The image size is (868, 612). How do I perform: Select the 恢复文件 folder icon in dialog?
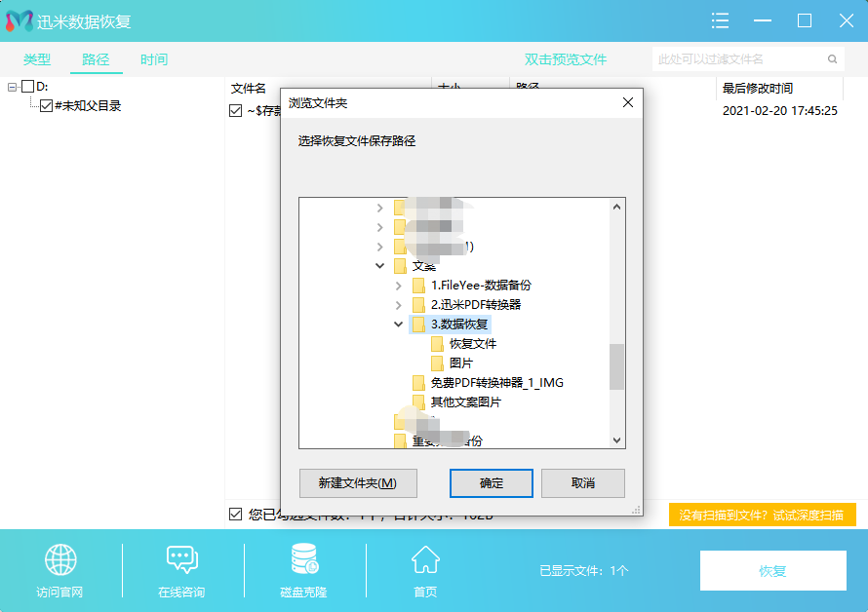(437, 343)
